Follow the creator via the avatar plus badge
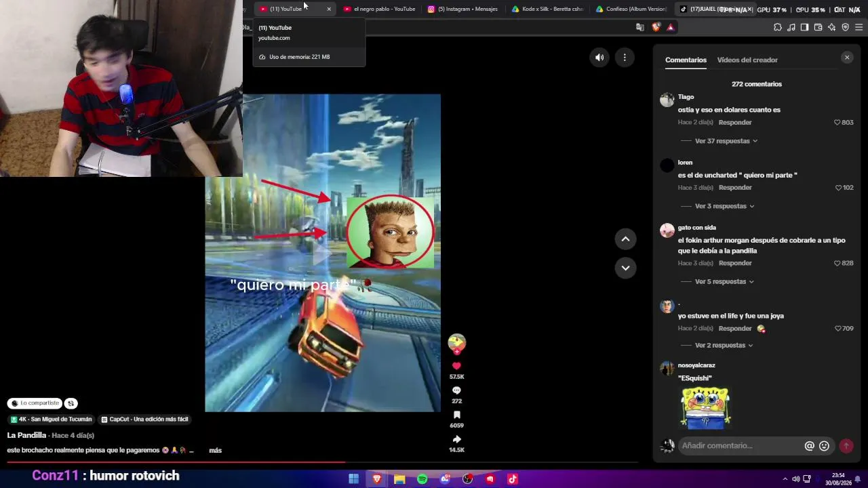The width and height of the screenshot is (868, 488). 456,352
